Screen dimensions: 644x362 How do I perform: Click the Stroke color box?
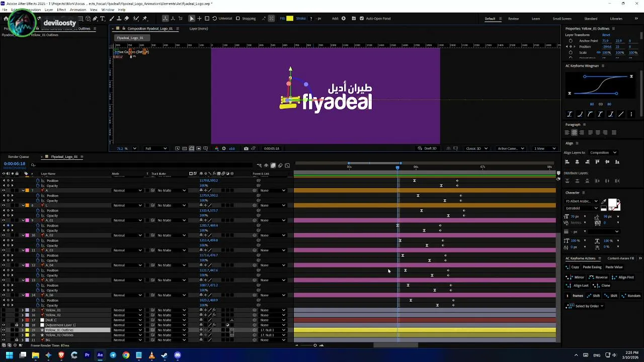(311, 19)
